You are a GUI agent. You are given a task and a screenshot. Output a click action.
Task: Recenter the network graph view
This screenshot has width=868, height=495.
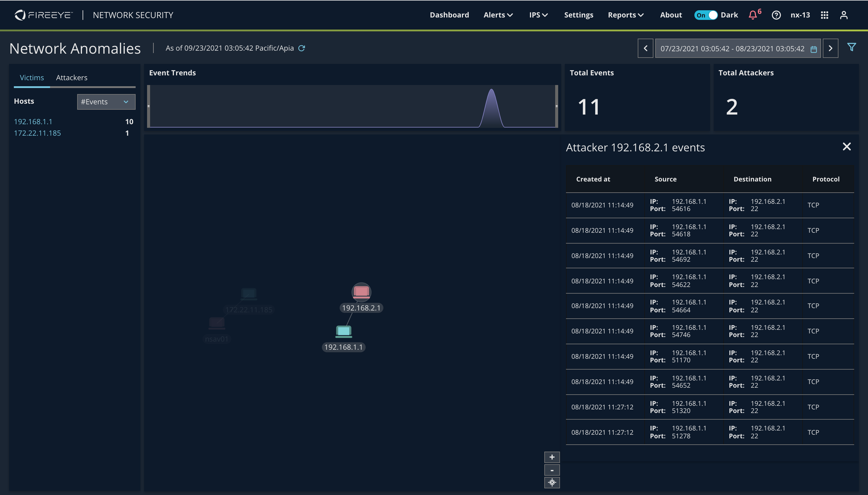[552, 483]
